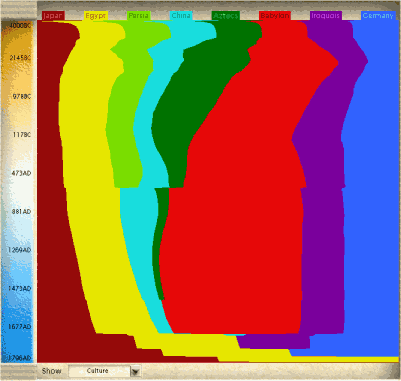Click the Iroquois legend label
Viewport: 401px width, 381px height.
pos(326,16)
